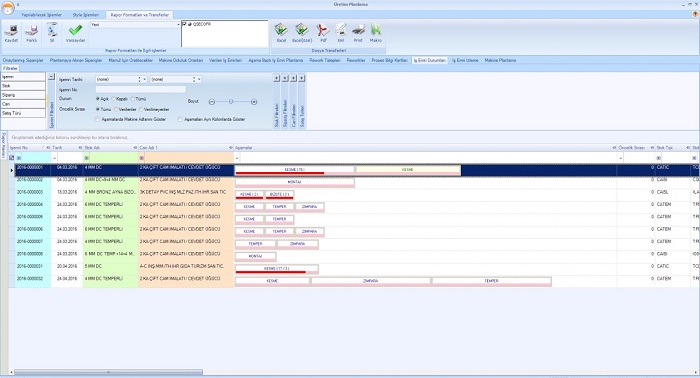Image resolution: width=700 pixels, height=378 pixels.
Task: Expand the selected row 2016-0000001 indicator arrow
Action: point(12,170)
